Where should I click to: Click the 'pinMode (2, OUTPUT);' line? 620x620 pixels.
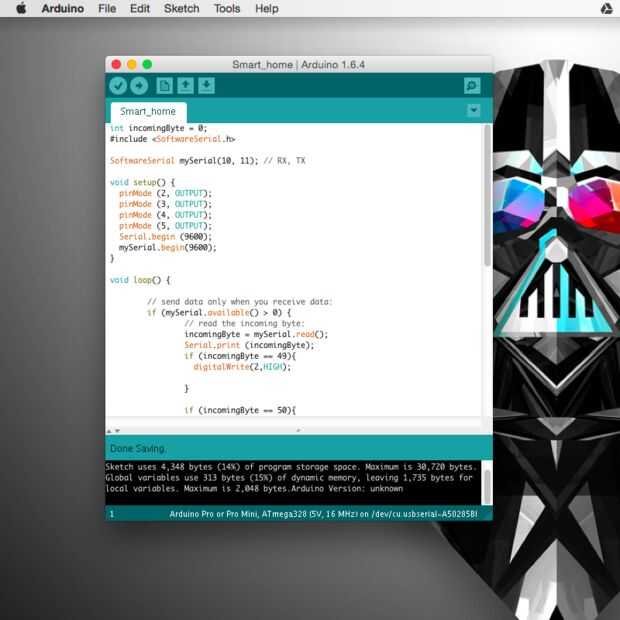(165, 193)
